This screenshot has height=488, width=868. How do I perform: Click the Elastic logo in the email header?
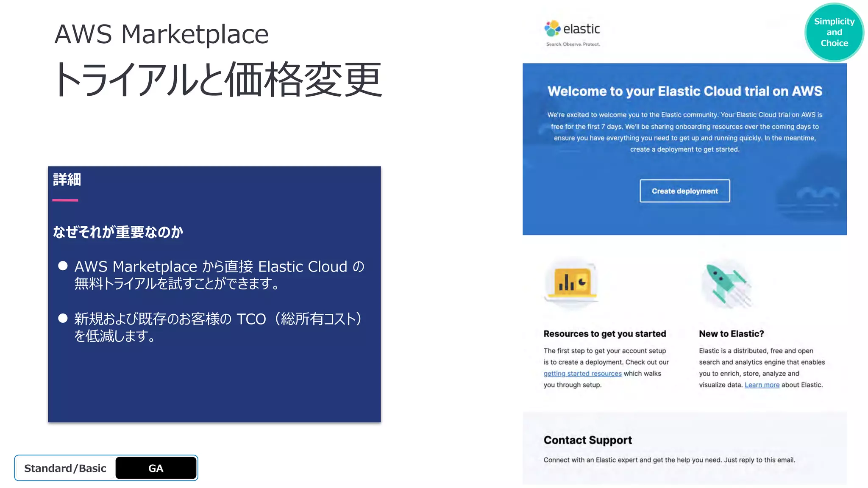572,29
